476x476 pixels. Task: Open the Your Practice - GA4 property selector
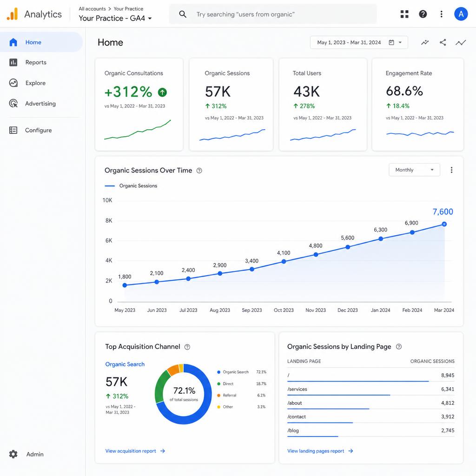coord(115,18)
